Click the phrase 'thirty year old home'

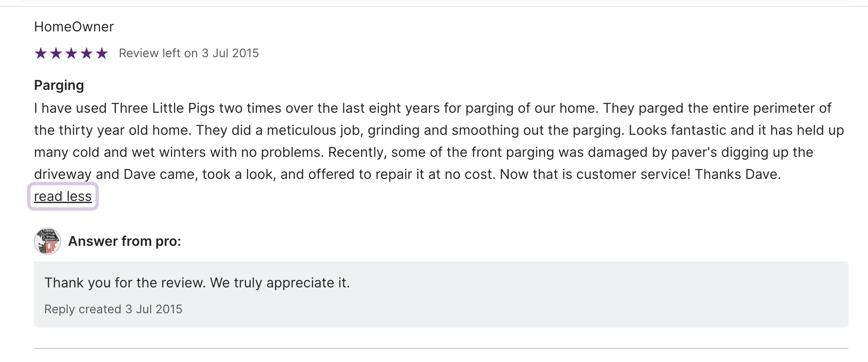pyautogui.click(x=125, y=130)
